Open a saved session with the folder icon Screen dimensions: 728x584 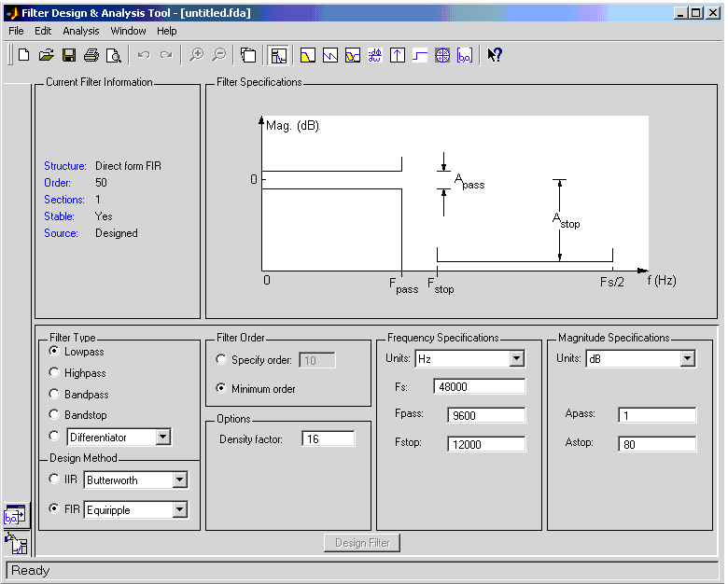tap(46, 55)
